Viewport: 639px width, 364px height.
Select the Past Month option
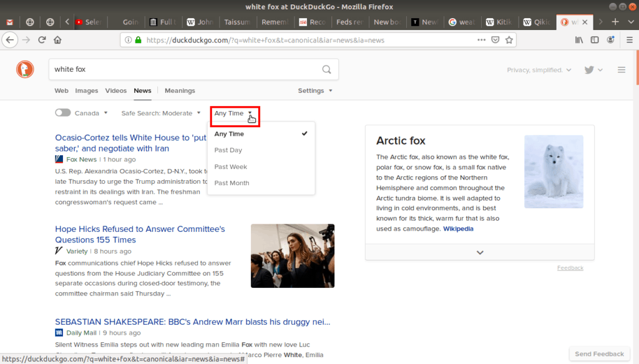(261, 183)
